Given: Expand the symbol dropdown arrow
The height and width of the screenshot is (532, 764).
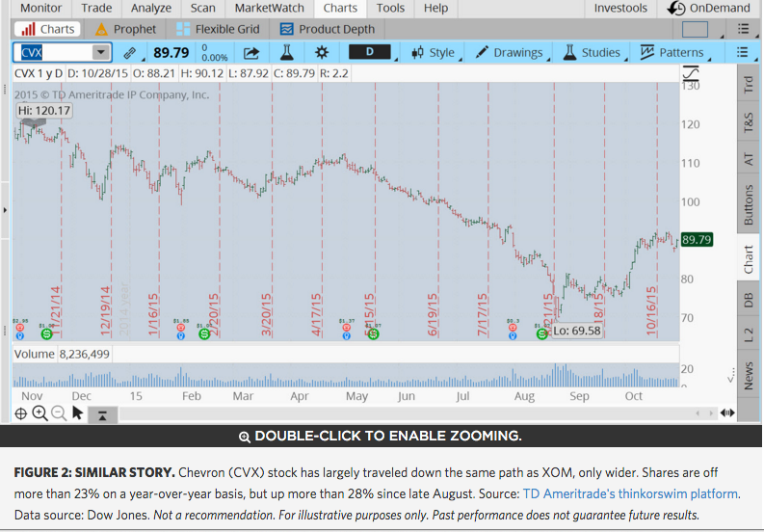Looking at the screenshot, I should tap(101, 52).
